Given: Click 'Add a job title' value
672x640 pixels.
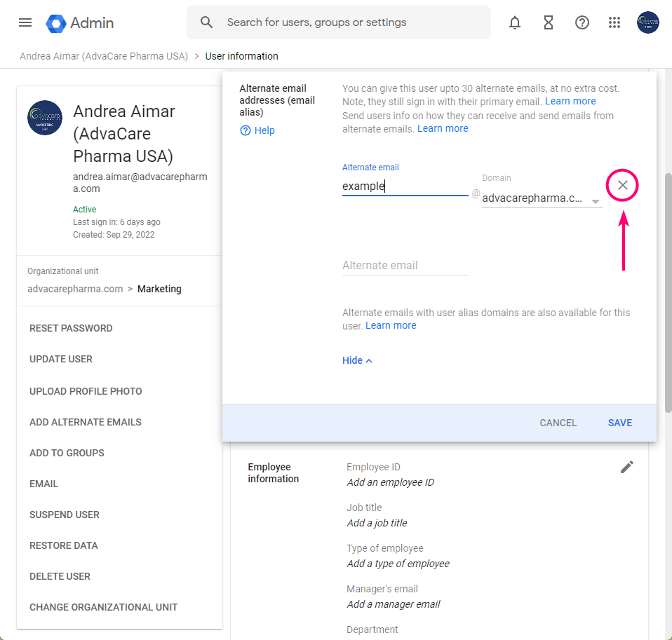Looking at the screenshot, I should point(377,523).
